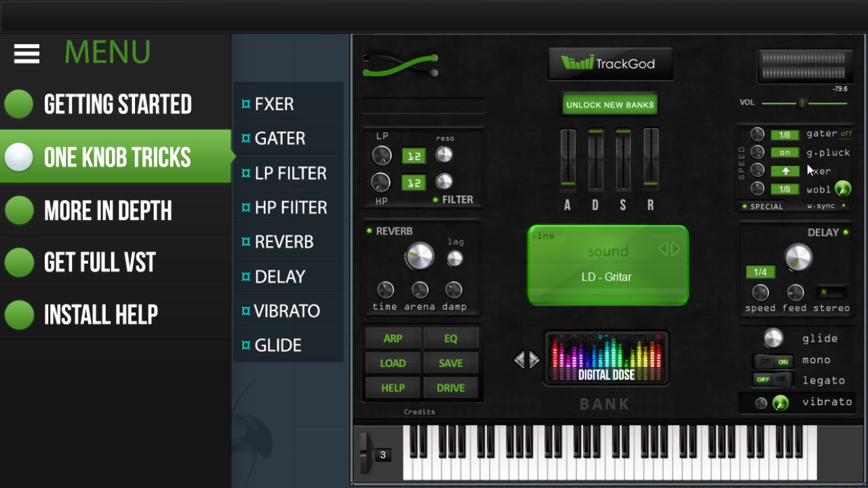868x488 pixels.
Task: Open the GLIDE tutorial link
Action: [288, 345]
